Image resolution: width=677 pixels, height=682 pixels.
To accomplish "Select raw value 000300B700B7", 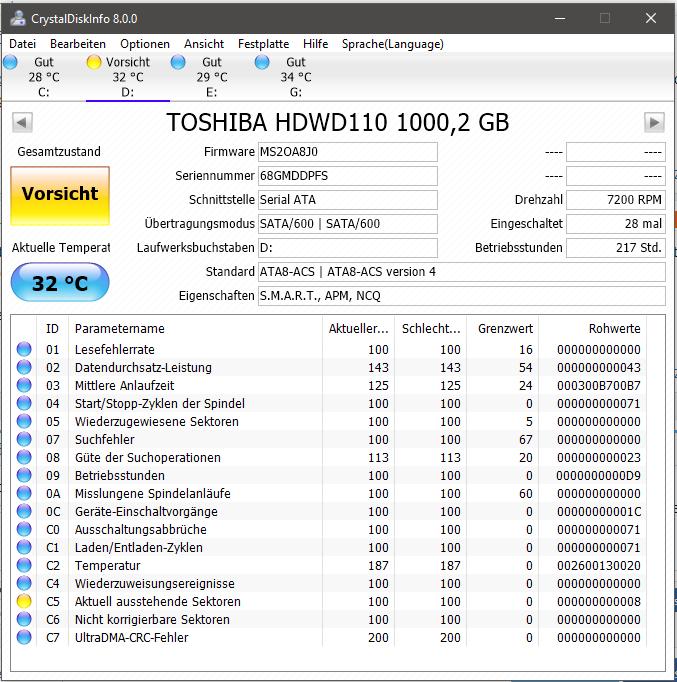I will [599, 385].
